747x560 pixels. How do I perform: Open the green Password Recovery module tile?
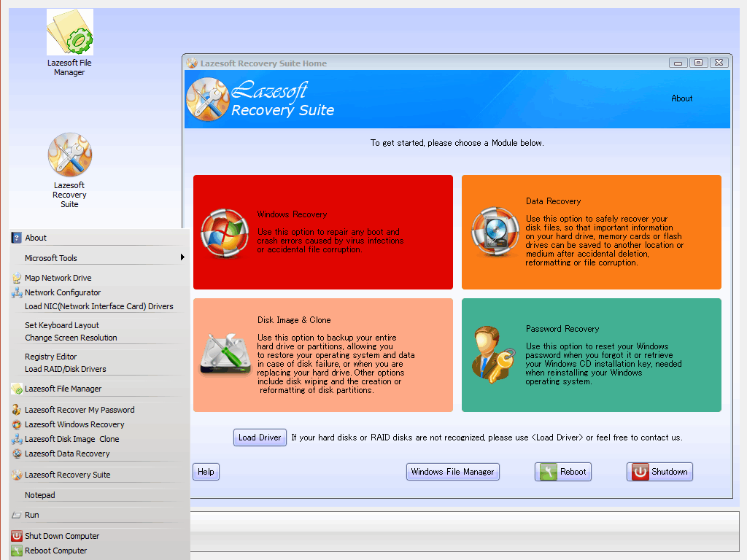591,355
